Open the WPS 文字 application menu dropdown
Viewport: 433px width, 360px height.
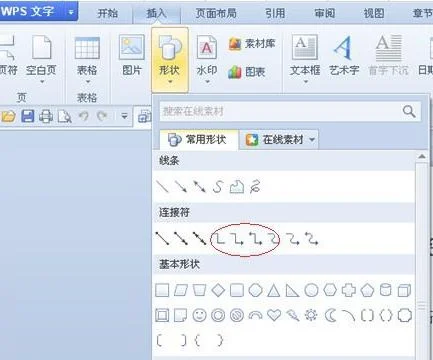[71, 12]
